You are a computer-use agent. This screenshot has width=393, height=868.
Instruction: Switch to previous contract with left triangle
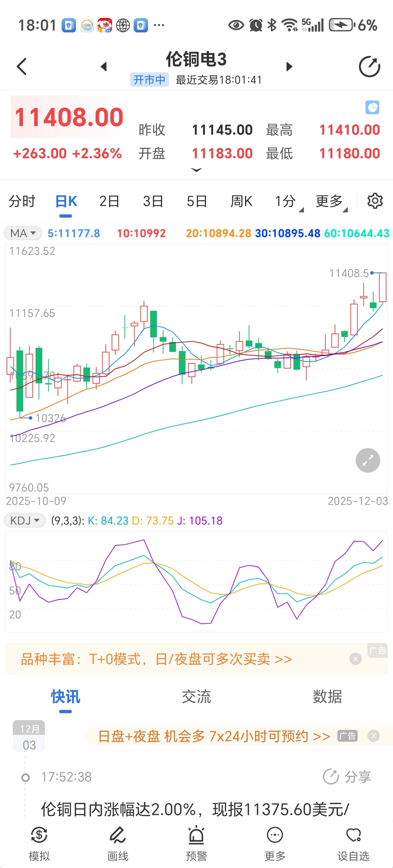[x=104, y=67]
